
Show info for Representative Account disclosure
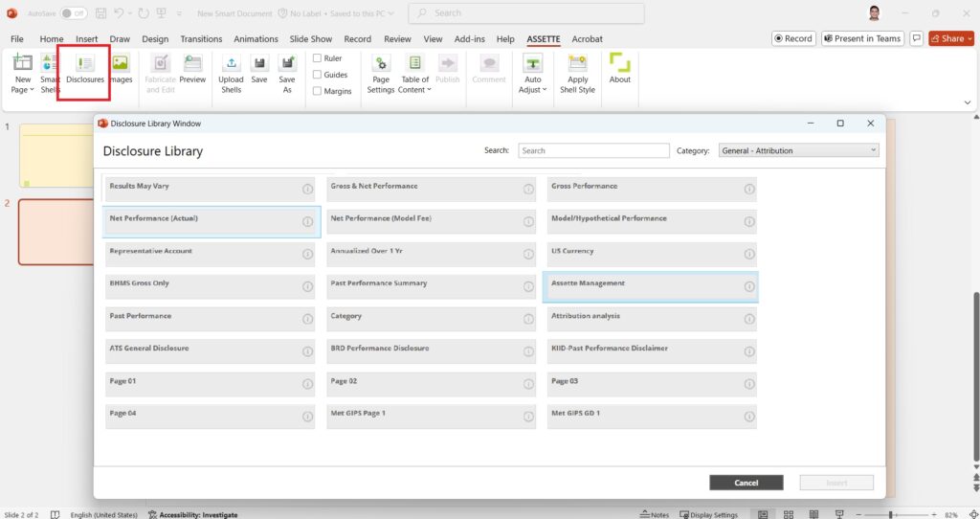click(x=307, y=254)
